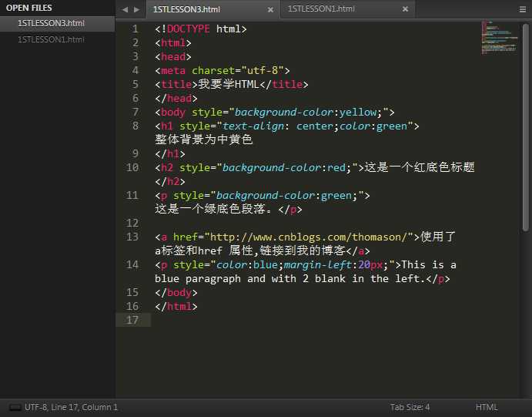The width and height of the screenshot is (532, 417).
Task: Click the yellow value in body style
Action: (358, 113)
